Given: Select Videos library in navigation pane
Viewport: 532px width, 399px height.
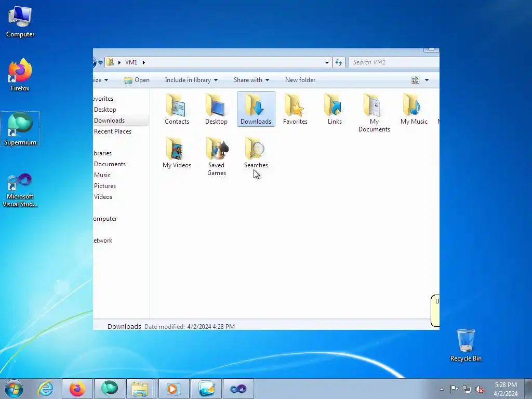Looking at the screenshot, I should point(103,197).
